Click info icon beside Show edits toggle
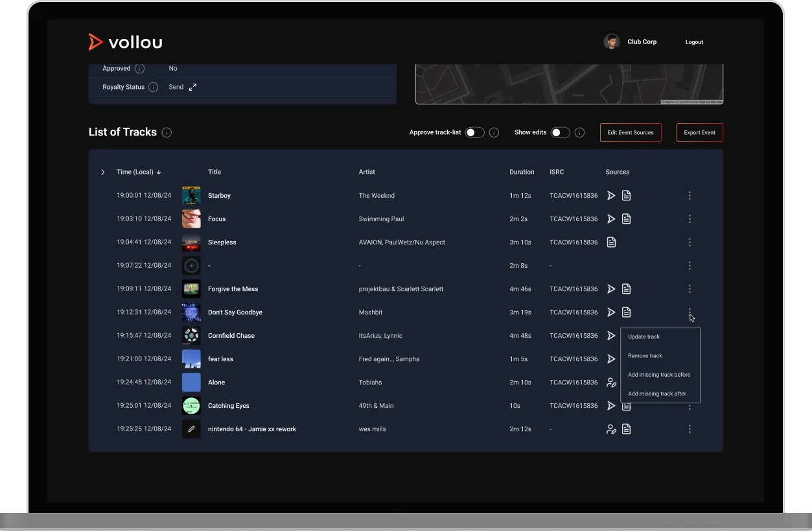This screenshot has height=531, width=812. [579, 132]
